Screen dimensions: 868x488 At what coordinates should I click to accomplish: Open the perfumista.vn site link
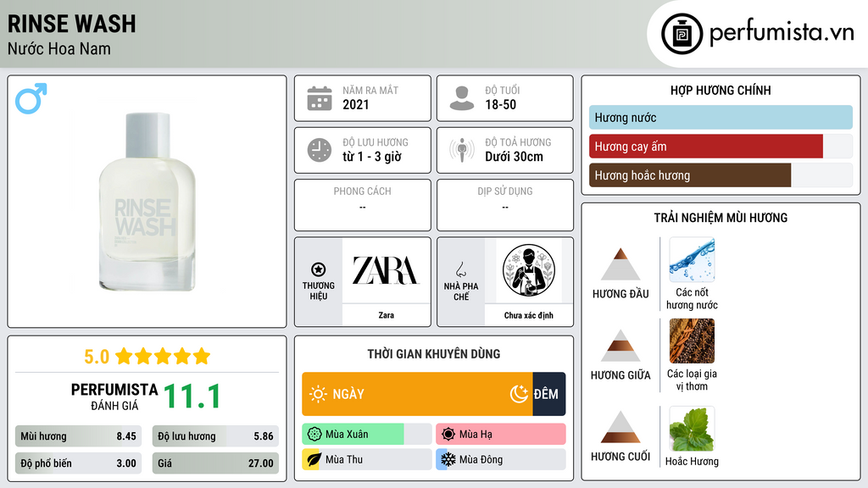coord(781,33)
